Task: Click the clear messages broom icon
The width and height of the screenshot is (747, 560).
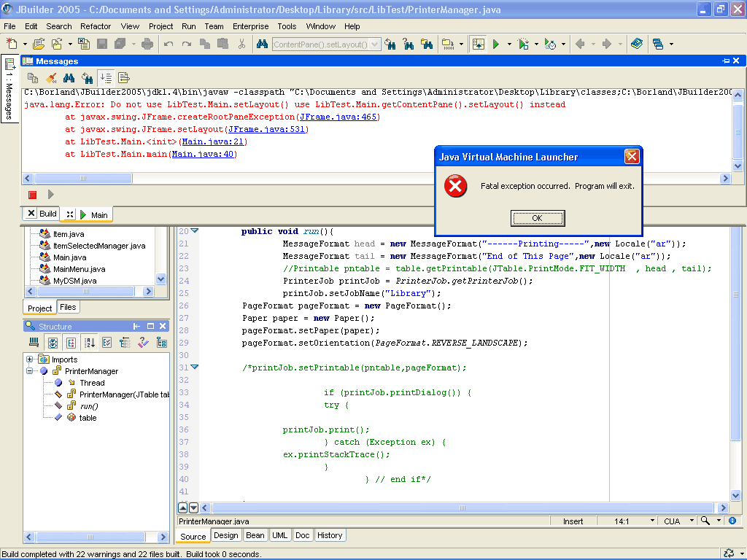Action: click(x=51, y=77)
